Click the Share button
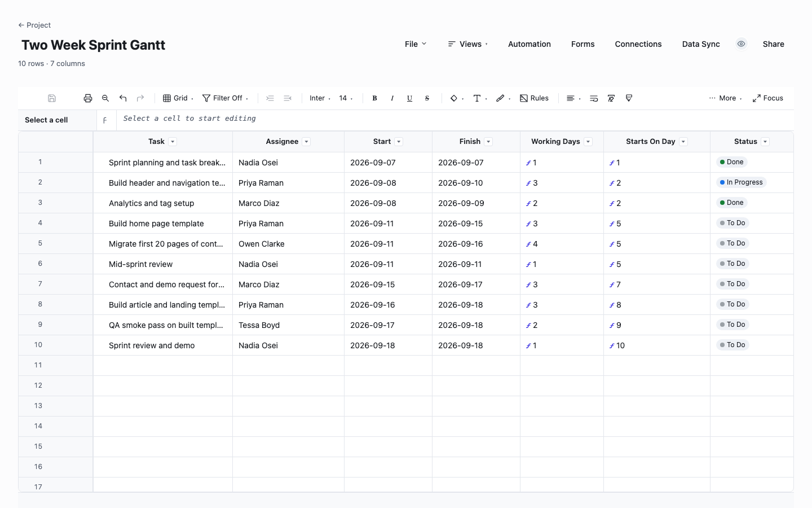Viewport: 812px width, 508px height. [774, 44]
